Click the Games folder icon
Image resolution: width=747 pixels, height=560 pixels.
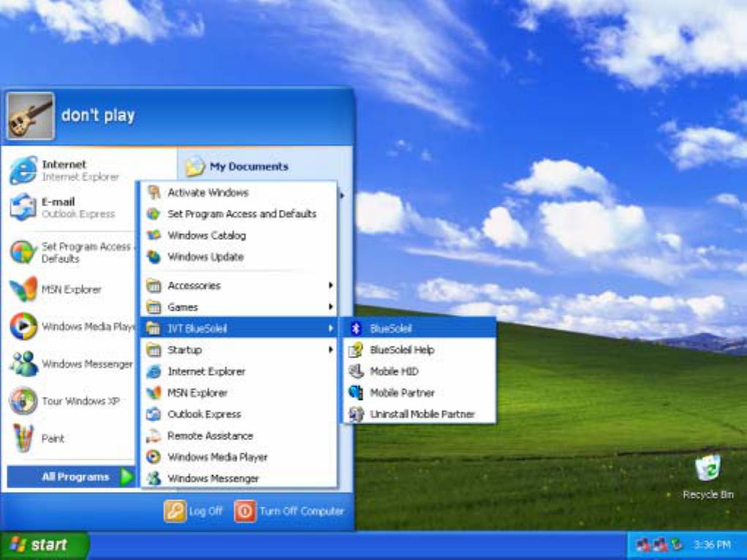154,307
